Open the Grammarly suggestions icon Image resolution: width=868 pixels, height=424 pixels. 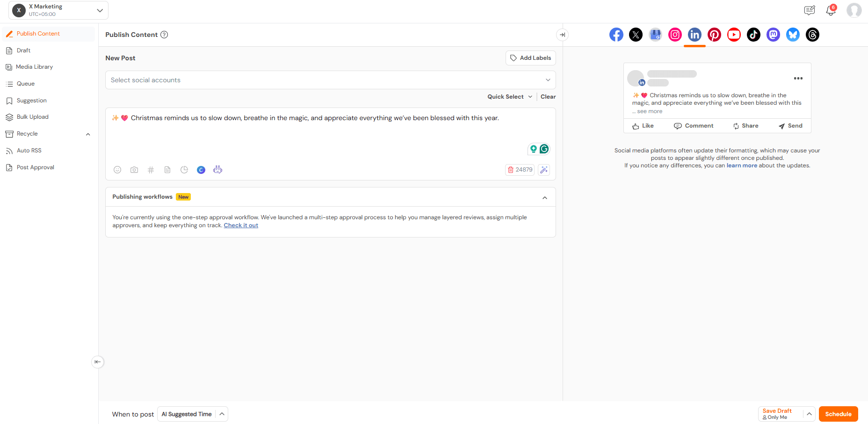[544, 149]
